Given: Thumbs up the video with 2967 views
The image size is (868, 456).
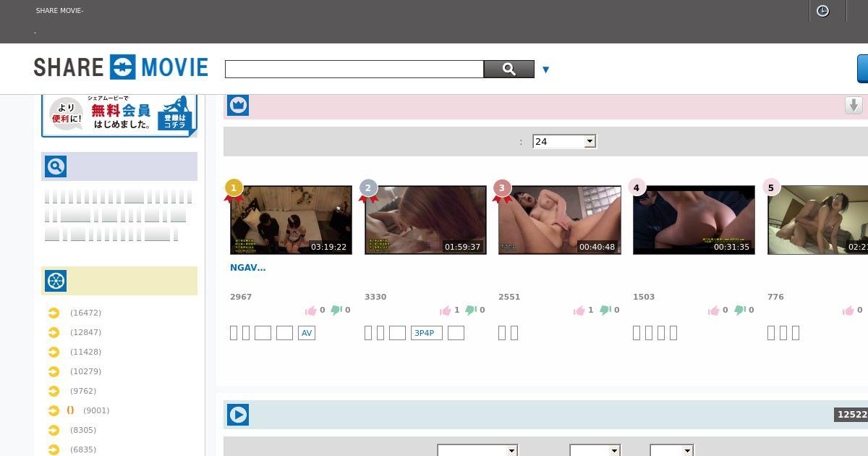Looking at the screenshot, I should [x=311, y=310].
